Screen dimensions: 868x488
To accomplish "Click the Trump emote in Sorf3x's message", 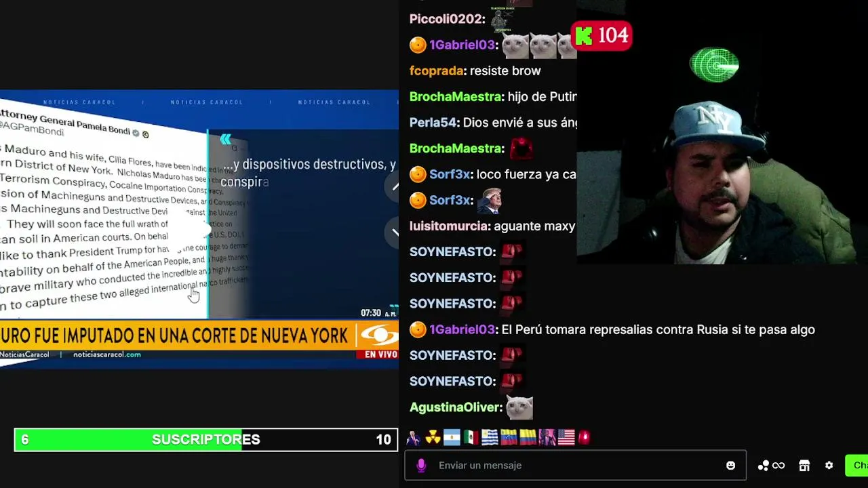I will 490,201.
